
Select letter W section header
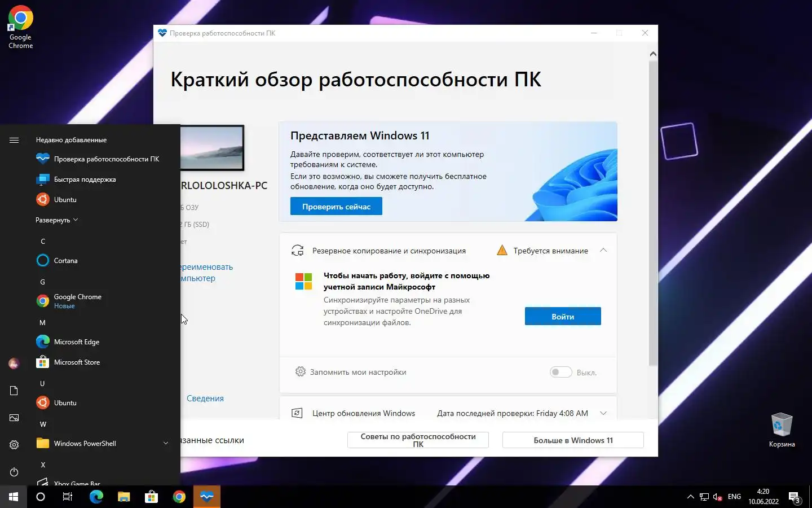point(43,424)
